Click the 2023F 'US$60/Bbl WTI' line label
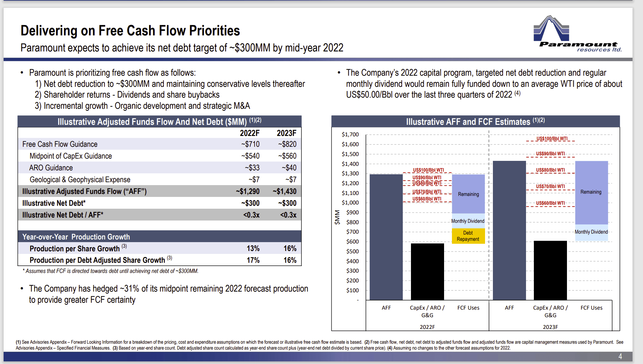This screenshot has height=364, width=643. point(551,203)
